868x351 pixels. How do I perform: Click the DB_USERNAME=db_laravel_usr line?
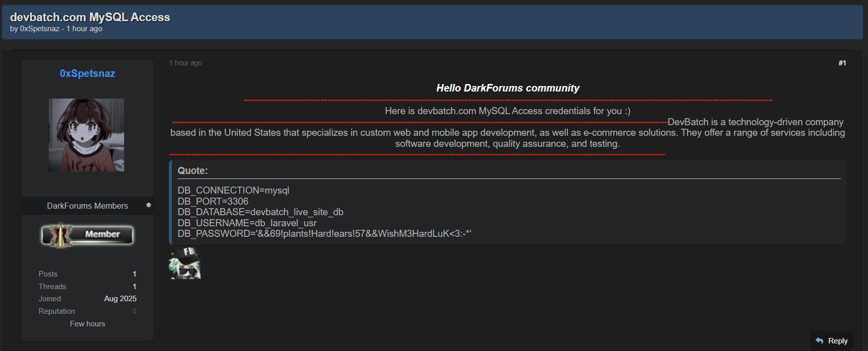coord(247,223)
